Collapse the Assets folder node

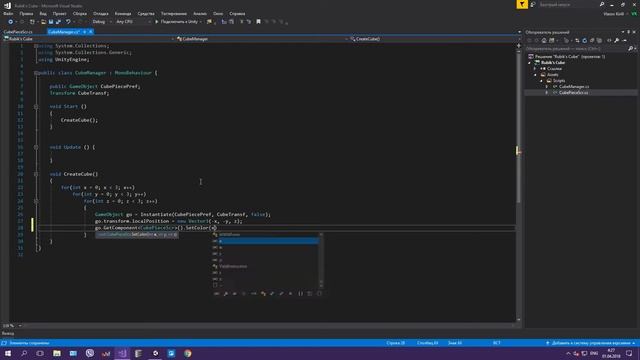[x=535, y=75]
